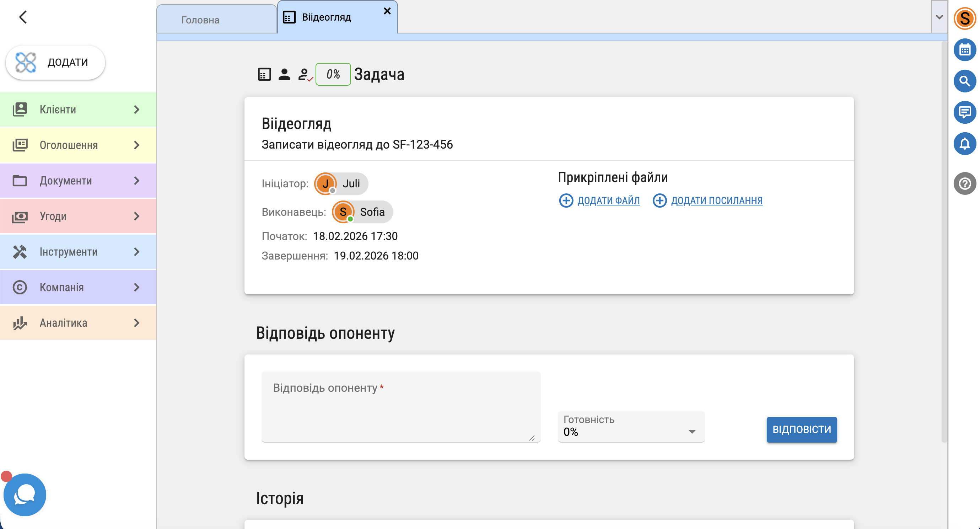Click the back arrow in sidebar
This screenshot has height=529, width=980.
coord(23,17)
